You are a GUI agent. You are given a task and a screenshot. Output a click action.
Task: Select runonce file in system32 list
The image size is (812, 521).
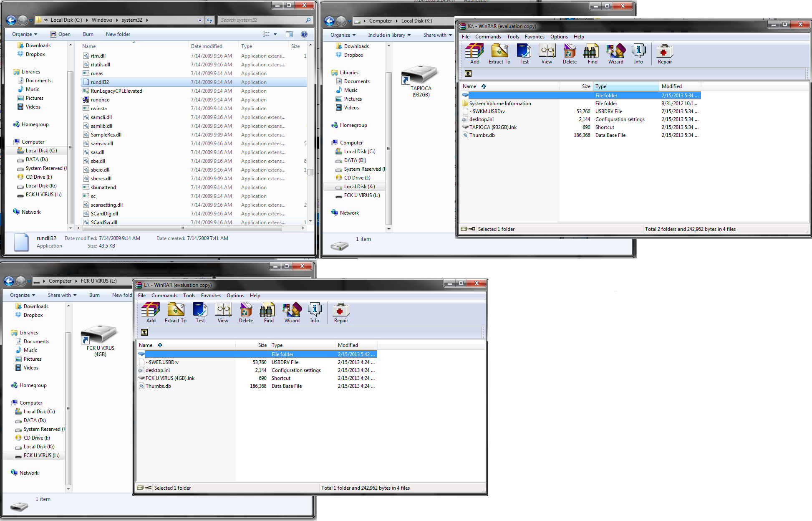pos(100,100)
